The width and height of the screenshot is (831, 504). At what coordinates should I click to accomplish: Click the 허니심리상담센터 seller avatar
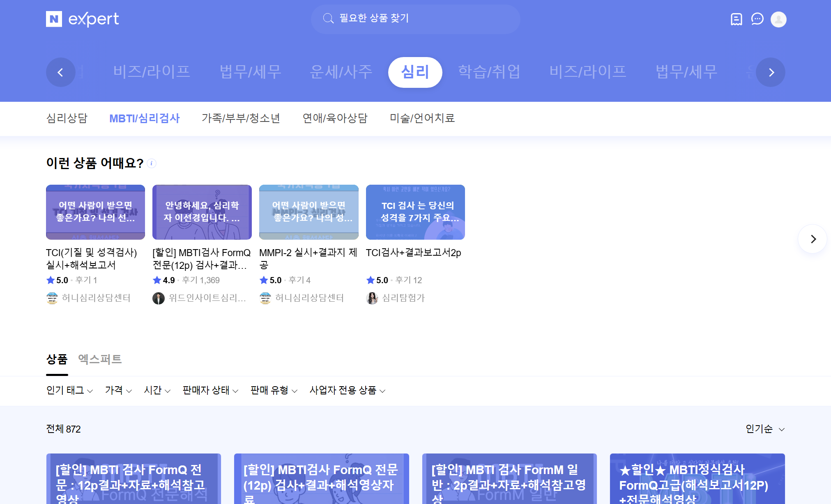52,298
